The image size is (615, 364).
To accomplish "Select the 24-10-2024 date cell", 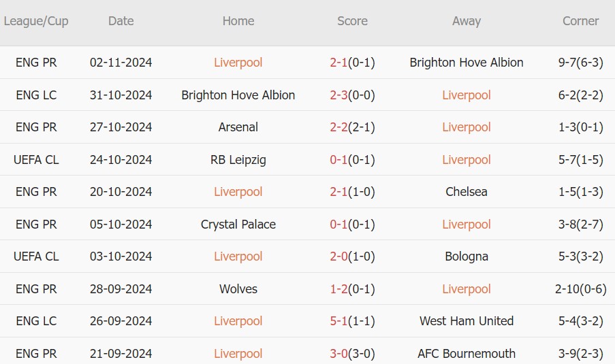I will [x=121, y=160].
